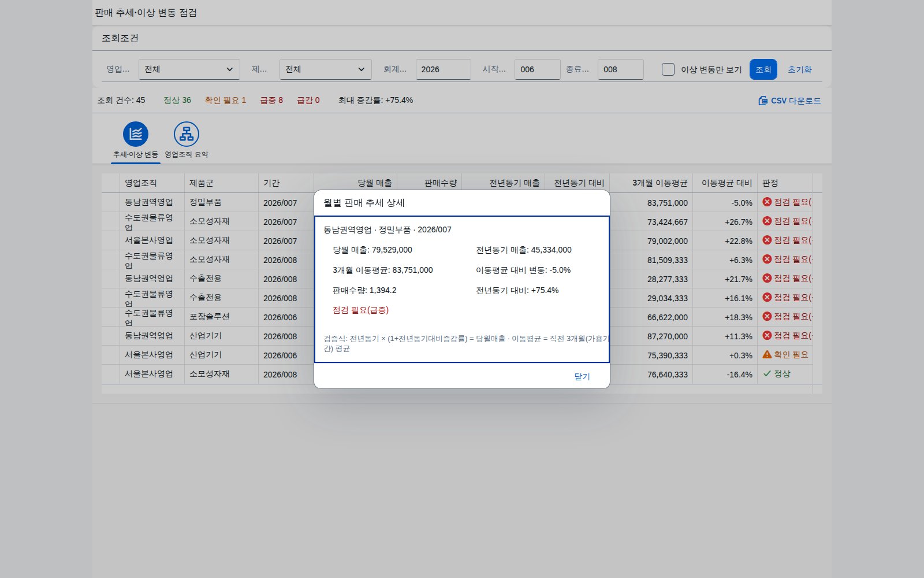Screen dimensions: 924x578
Task: Select the -16.4% cell
Action: point(725,375)
